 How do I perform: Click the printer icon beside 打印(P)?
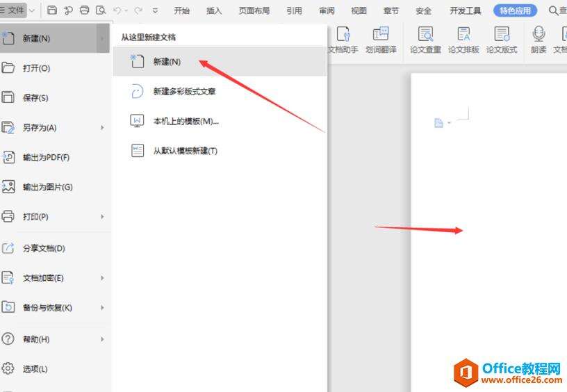[x=8, y=216]
